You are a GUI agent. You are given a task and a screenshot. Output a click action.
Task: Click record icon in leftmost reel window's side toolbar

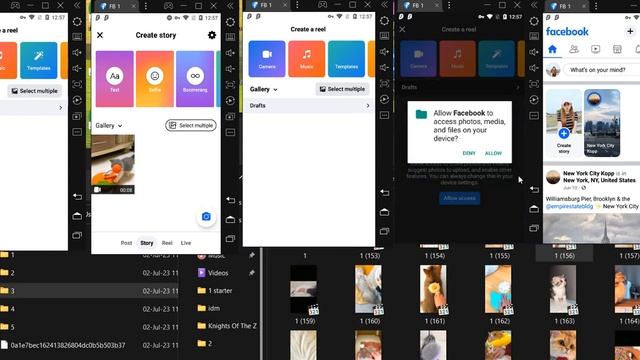pyautogui.click(x=77, y=100)
